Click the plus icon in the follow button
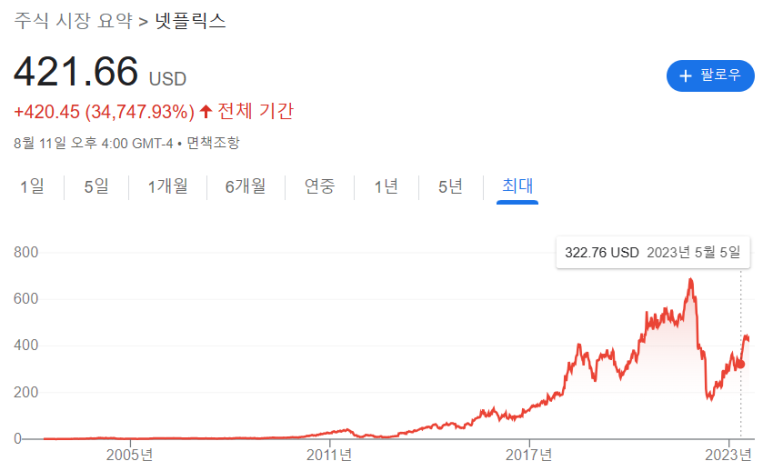 coord(685,76)
